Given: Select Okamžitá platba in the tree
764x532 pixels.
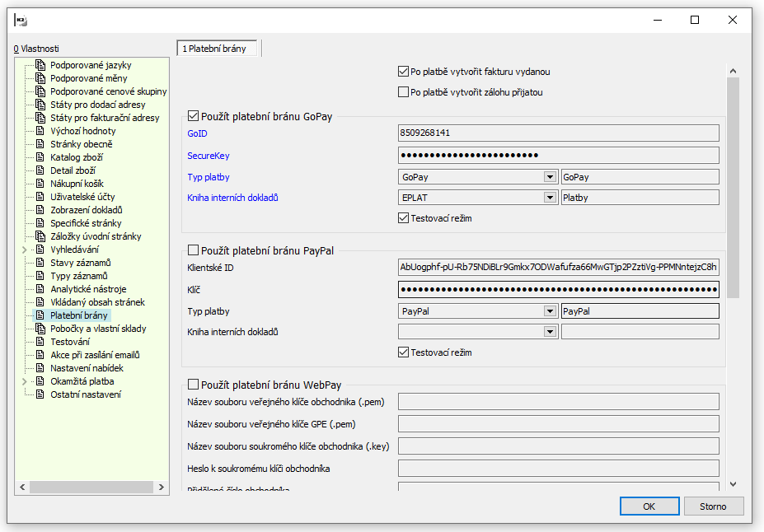Looking at the screenshot, I should 82,381.
